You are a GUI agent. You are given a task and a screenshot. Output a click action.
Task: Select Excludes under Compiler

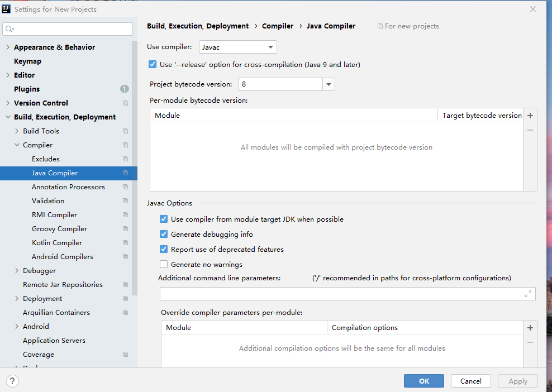click(46, 159)
